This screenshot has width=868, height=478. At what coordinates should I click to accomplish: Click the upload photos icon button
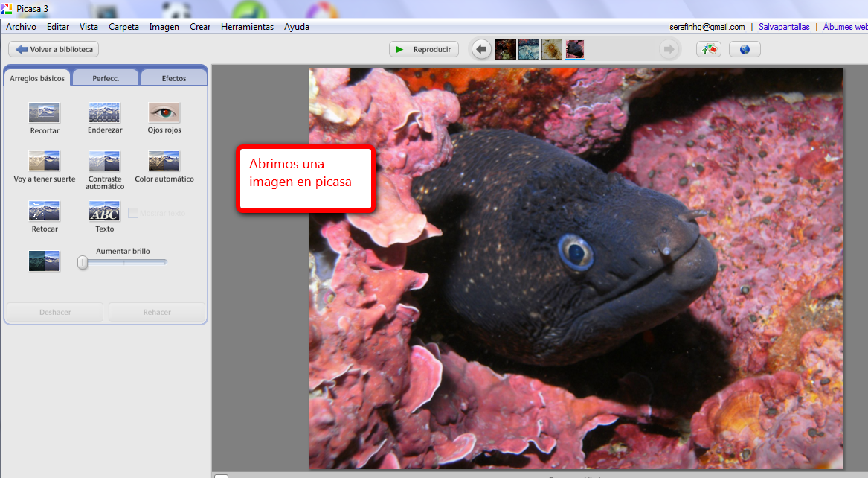708,49
